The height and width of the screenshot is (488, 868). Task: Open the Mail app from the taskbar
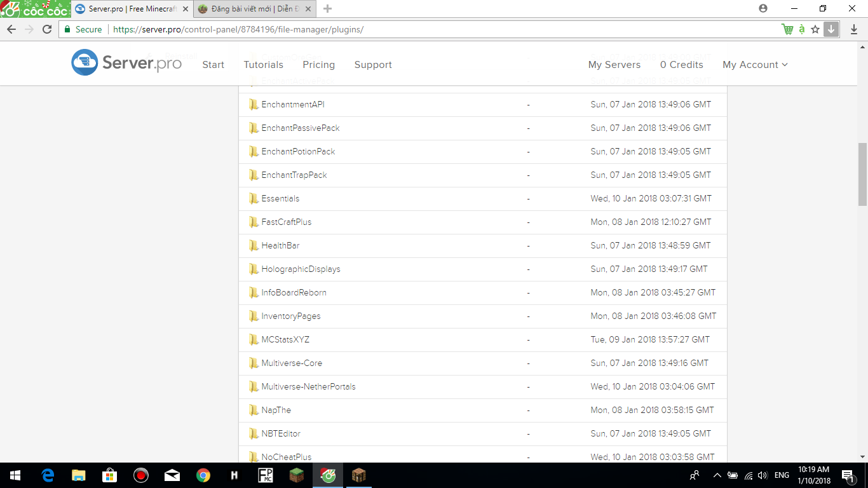pos(172,475)
